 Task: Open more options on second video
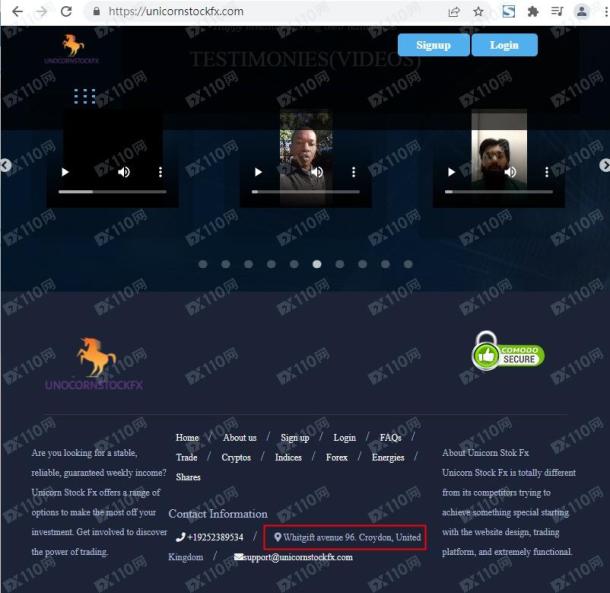[354, 172]
